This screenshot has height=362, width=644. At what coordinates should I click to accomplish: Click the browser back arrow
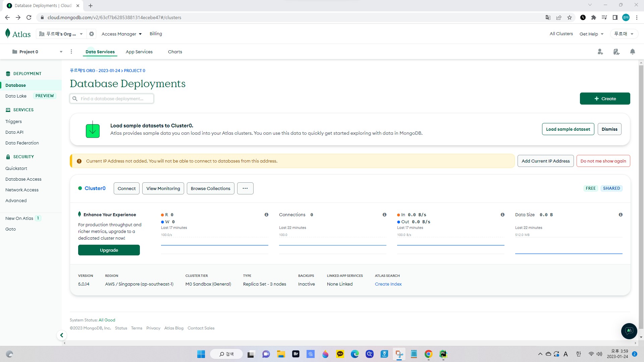click(x=7, y=17)
